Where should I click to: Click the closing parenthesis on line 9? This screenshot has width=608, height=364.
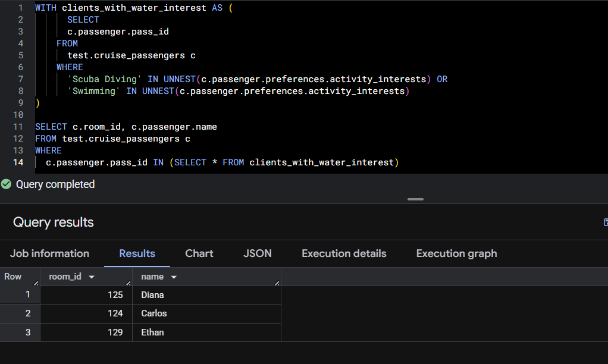click(37, 103)
